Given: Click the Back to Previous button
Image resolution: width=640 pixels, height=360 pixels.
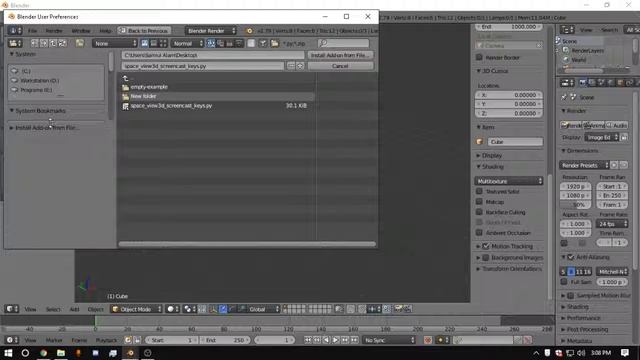Looking at the screenshot, I should click(x=144, y=31).
